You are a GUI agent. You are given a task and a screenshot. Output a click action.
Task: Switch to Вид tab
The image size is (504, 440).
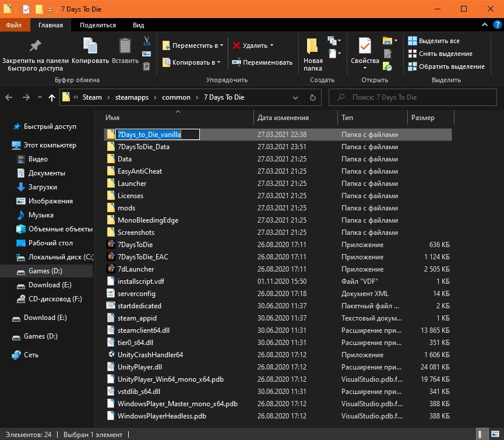(139, 25)
